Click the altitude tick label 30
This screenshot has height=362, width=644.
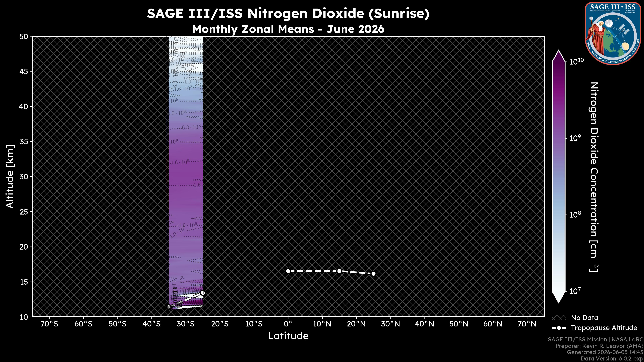pos(24,177)
